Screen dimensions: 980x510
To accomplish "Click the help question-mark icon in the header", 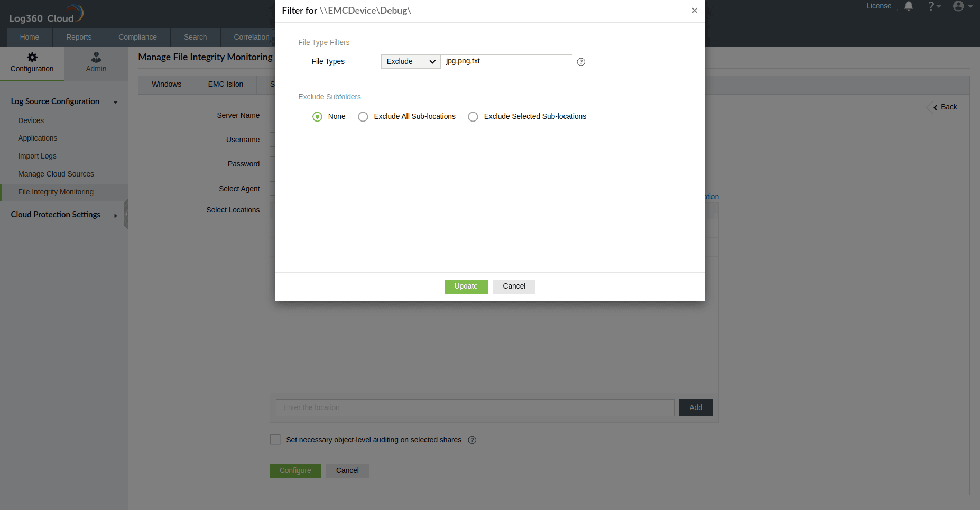I will pos(932,6).
